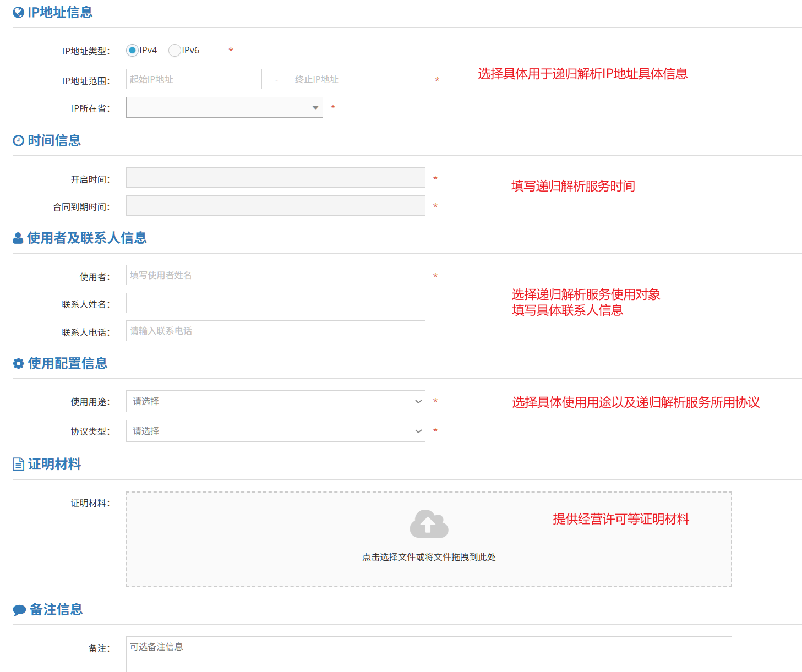Click the gear icon beside 使用配置信息
Viewport: 802px width, 672px height.
pyautogui.click(x=19, y=364)
